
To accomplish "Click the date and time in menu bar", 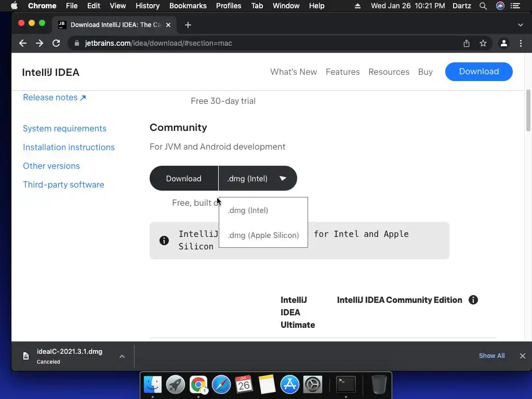I will click(408, 6).
